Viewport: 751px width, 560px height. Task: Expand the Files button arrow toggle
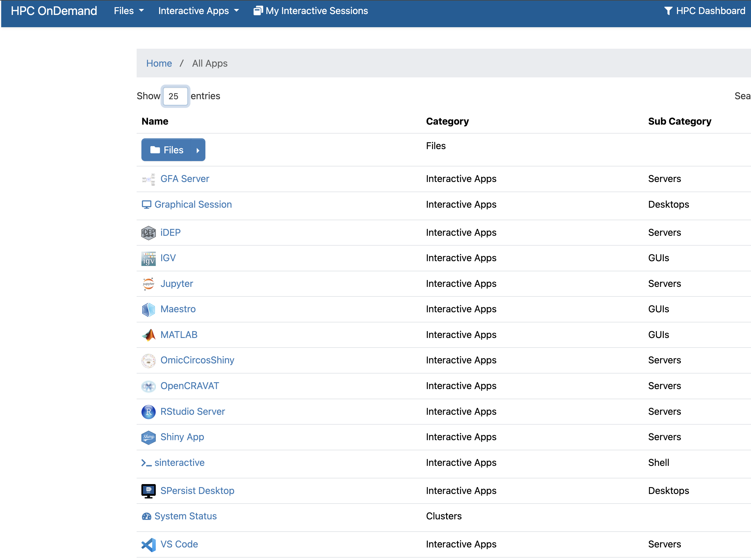[x=198, y=150]
